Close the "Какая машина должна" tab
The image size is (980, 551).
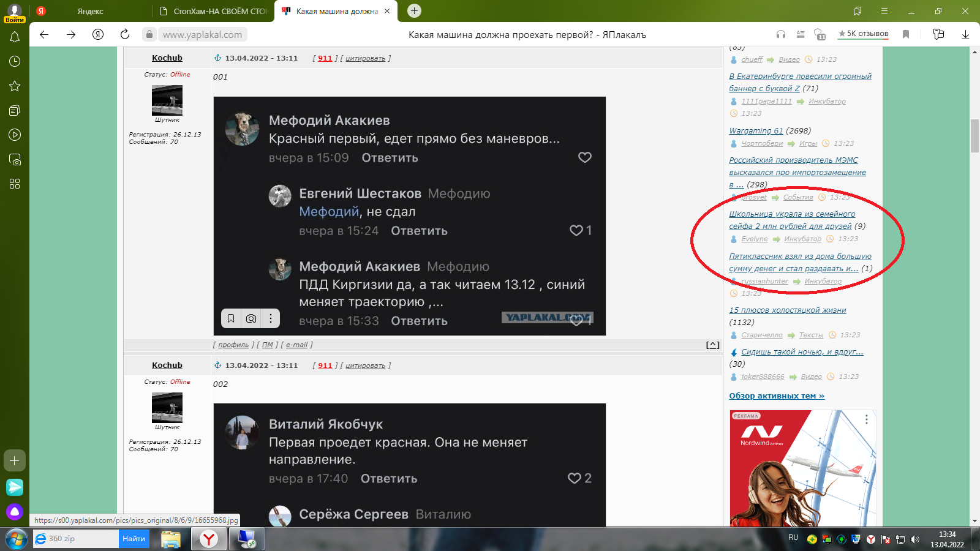(387, 11)
